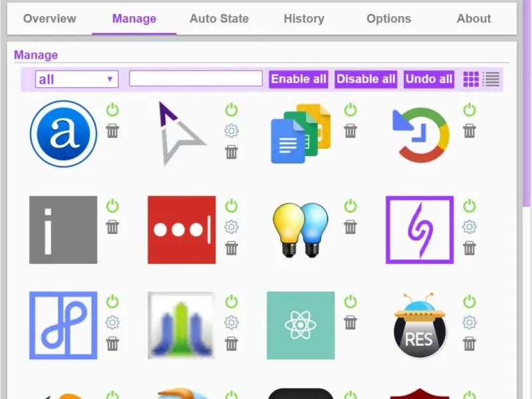Click Disable all button
Viewport: 532px width, 399px height.
(366, 79)
